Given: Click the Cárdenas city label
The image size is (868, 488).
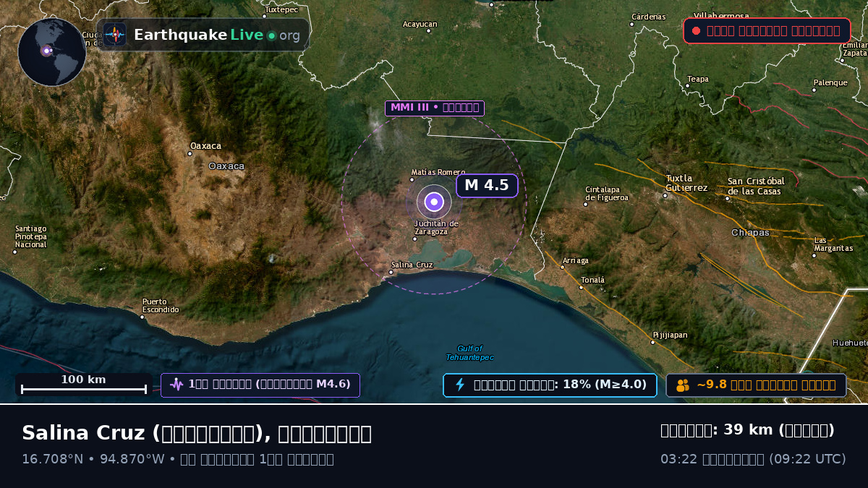Looking at the screenshot, I should [x=649, y=17].
